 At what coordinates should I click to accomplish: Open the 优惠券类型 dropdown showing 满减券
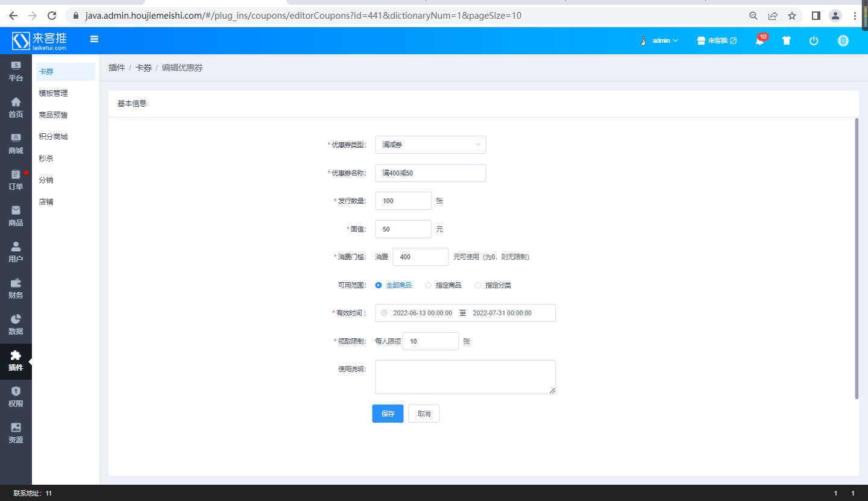[x=430, y=145]
